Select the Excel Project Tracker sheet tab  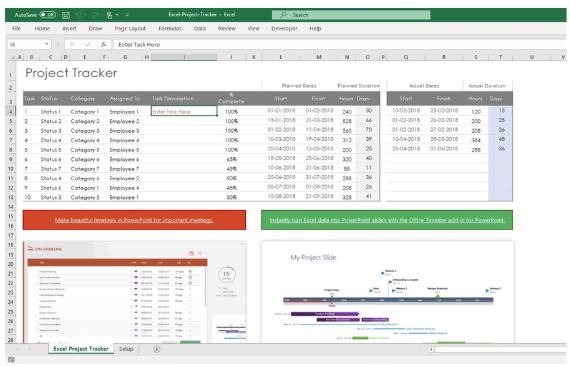pos(81,349)
